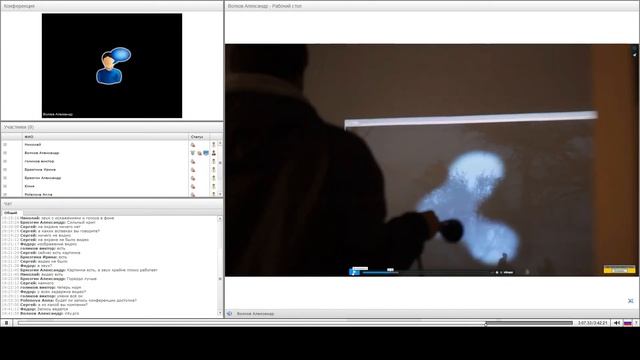Click the person icon in Брюзгин Александр row
This screenshot has height=360, width=640.
[x=213, y=178]
